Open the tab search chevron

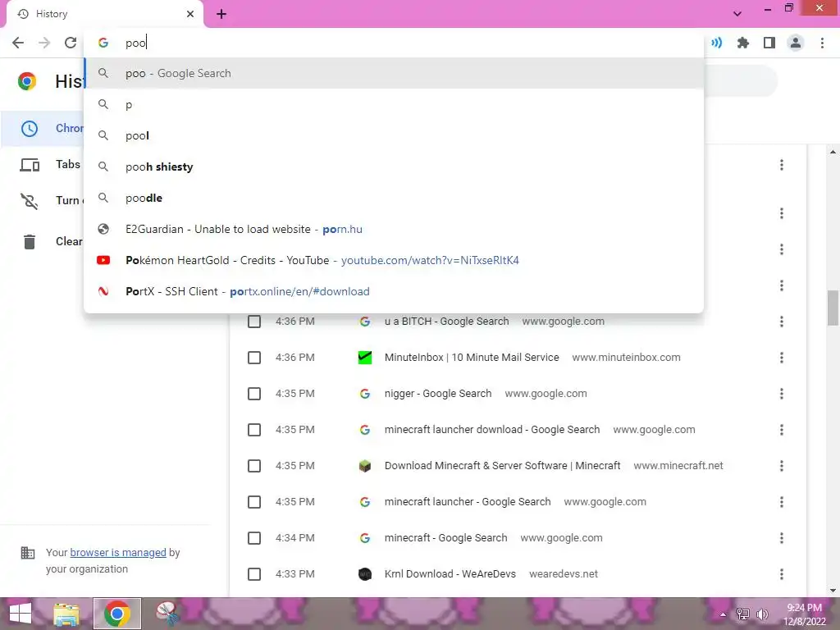[737, 14]
